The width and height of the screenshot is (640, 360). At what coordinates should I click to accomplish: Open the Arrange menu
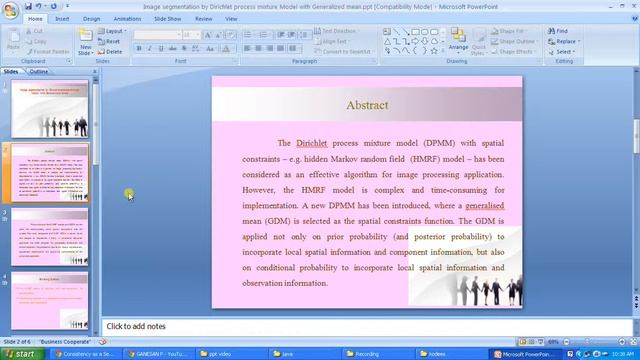[x=458, y=41]
